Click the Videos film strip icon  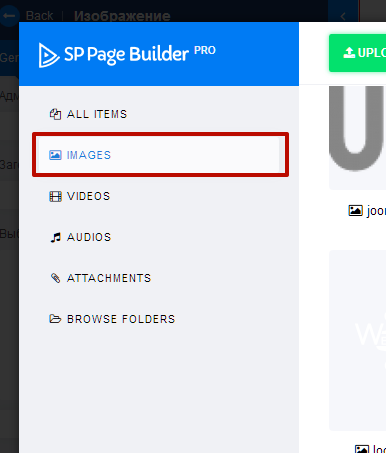click(55, 196)
